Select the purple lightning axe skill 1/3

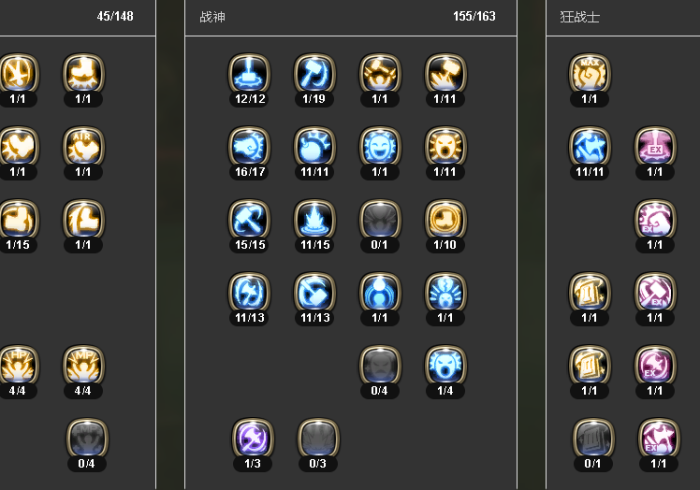click(253, 438)
